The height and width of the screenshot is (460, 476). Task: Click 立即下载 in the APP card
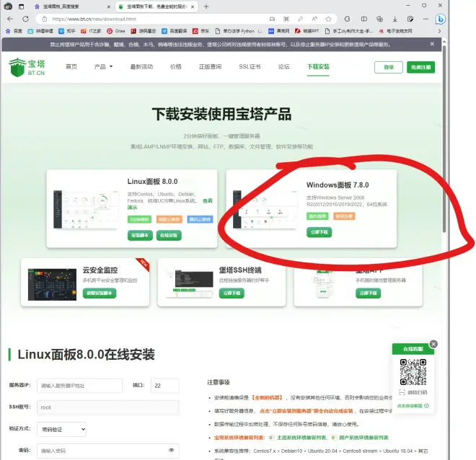tap(368, 293)
